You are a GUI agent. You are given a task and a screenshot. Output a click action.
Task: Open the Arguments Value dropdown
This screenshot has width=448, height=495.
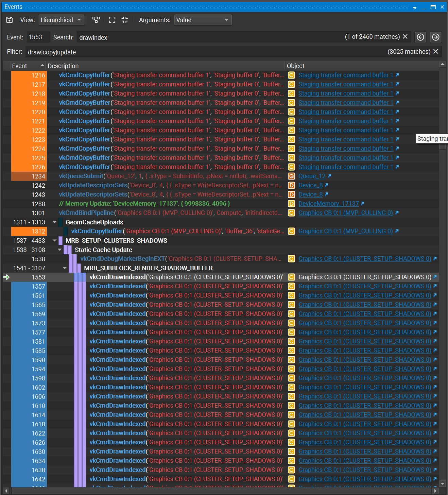[203, 20]
